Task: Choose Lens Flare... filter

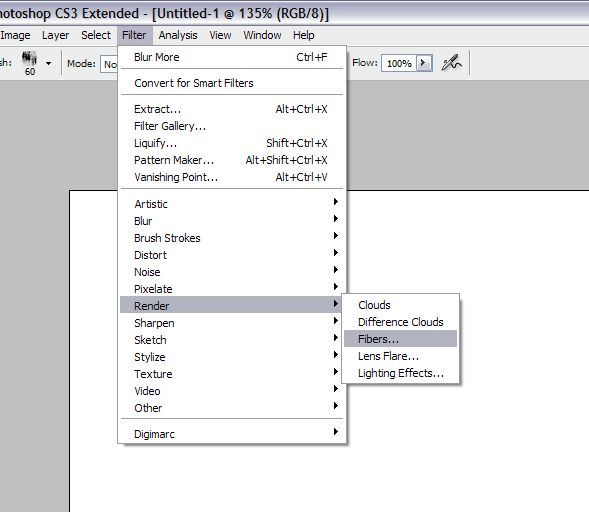Action: [400, 356]
